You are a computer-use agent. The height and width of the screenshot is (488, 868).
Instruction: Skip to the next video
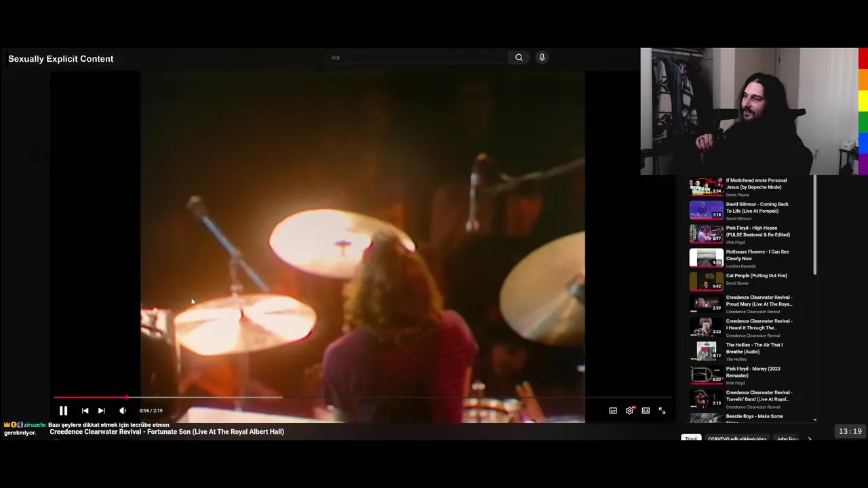(101, 411)
